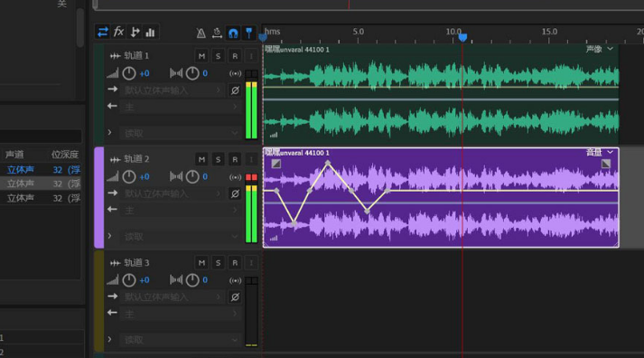
Task: Toggle input monitoring on 轨道 2
Action: tap(251, 159)
